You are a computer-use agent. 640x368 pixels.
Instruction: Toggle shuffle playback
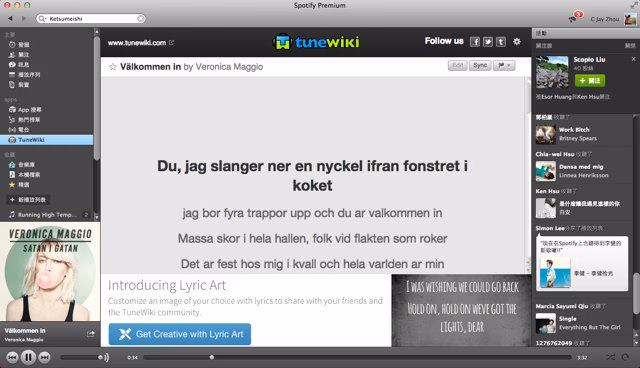point(610,357)
